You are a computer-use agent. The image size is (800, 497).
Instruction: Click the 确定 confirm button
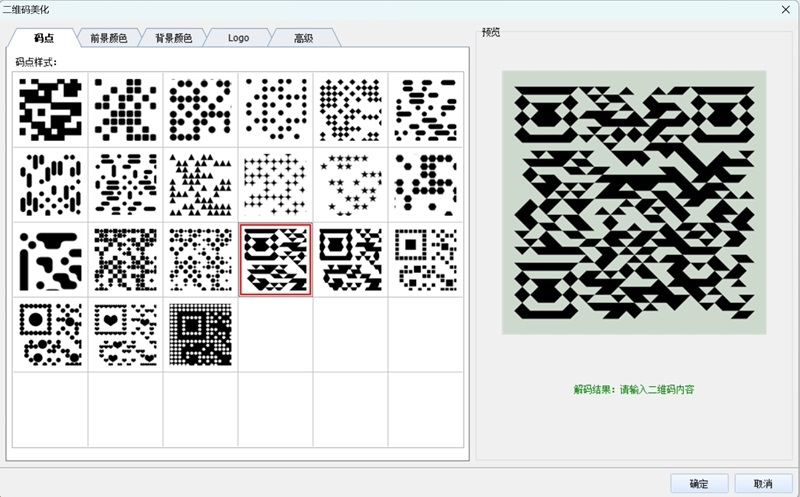coord(699,483)
